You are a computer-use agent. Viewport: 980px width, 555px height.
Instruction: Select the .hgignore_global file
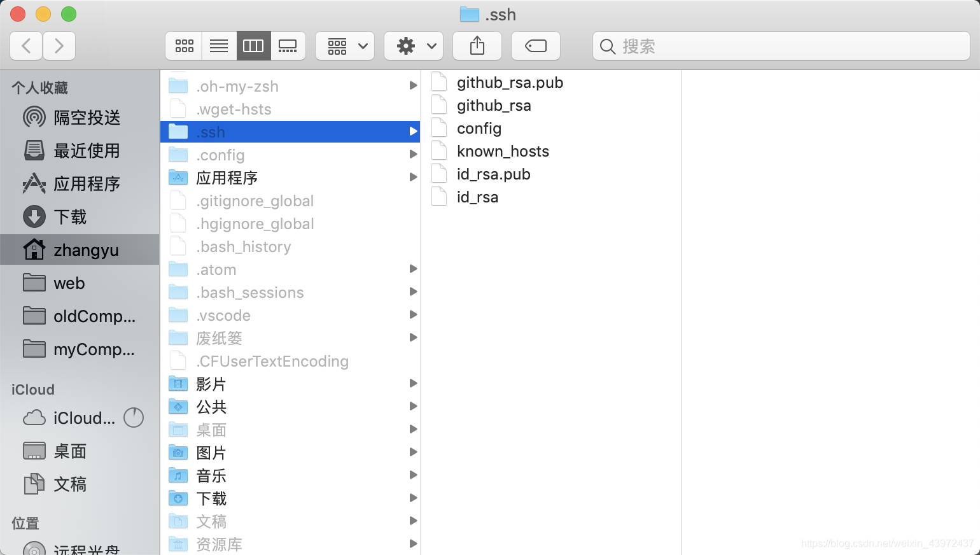point(290,223)
